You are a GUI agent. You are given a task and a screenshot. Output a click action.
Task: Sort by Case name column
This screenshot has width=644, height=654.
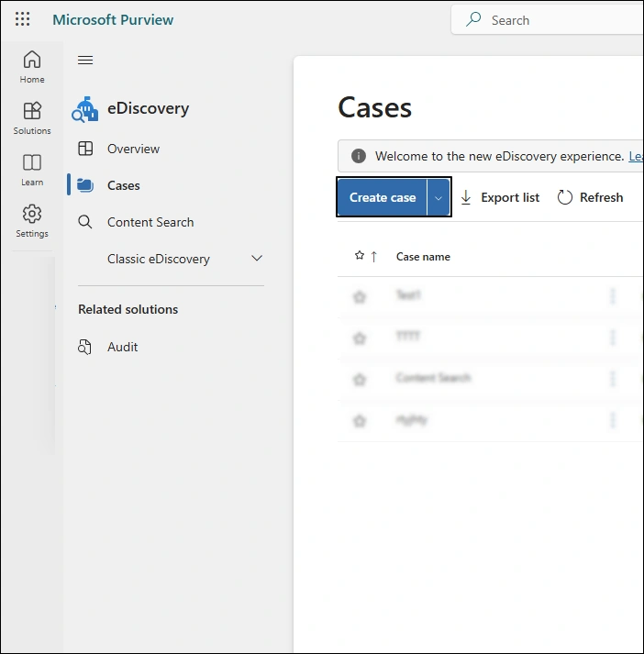(x=423, y=257)
